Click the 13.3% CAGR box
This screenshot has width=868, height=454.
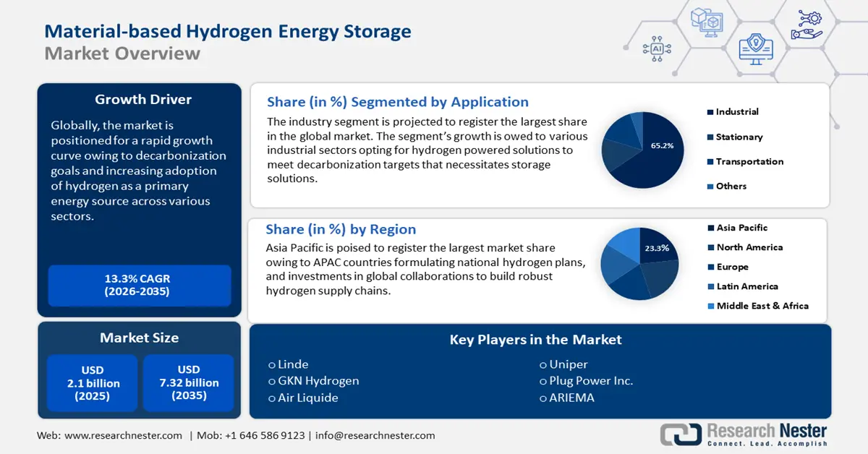point(140,285)
